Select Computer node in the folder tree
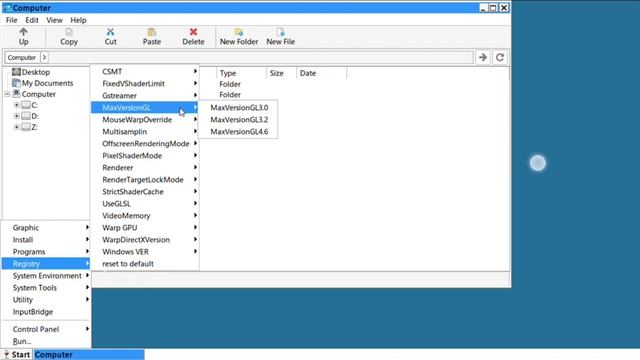 [x=38, y=94]
